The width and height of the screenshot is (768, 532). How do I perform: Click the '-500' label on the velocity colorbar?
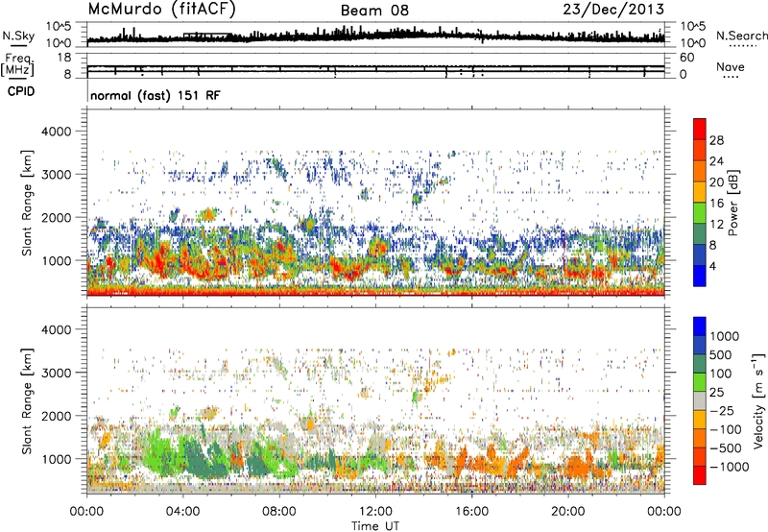(x=726, y=447)
